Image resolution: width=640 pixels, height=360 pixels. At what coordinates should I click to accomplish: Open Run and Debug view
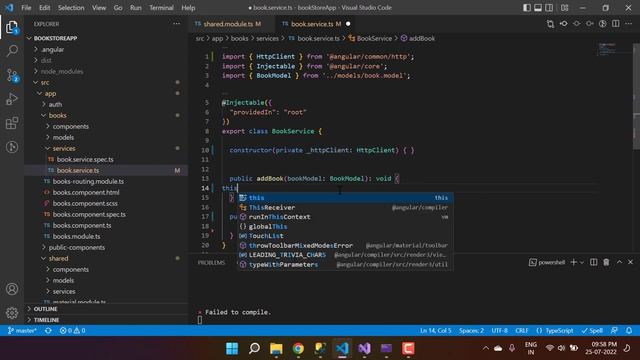click(12, 99)
